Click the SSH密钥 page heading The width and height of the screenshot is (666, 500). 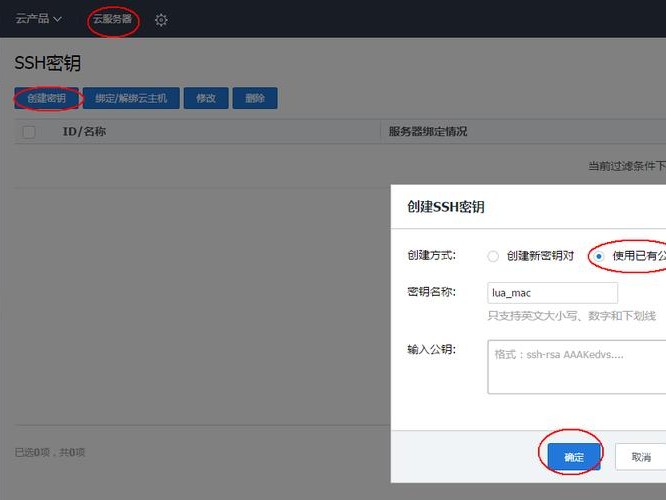(x=48, y=63)
